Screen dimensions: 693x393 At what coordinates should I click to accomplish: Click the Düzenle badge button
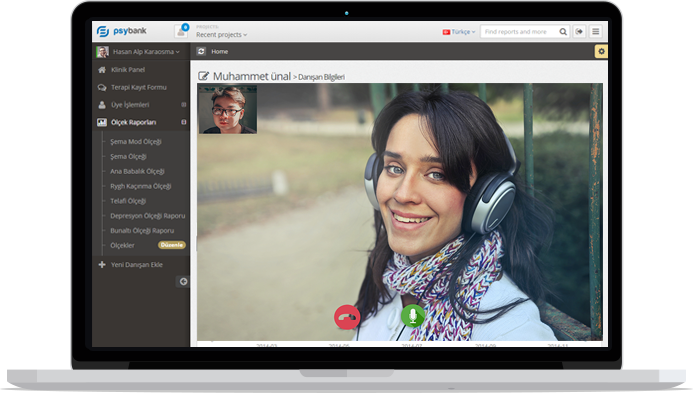(171, 245)
